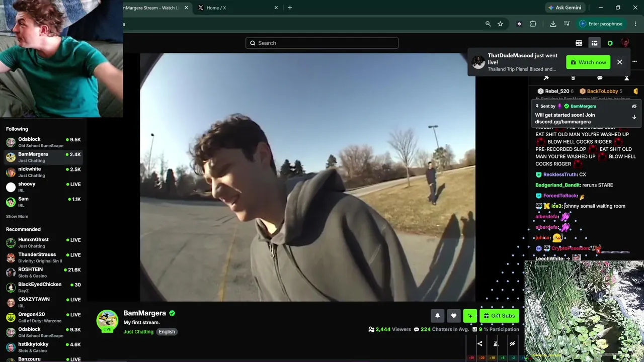Open Chrome three-dot menu

(634, 24)
